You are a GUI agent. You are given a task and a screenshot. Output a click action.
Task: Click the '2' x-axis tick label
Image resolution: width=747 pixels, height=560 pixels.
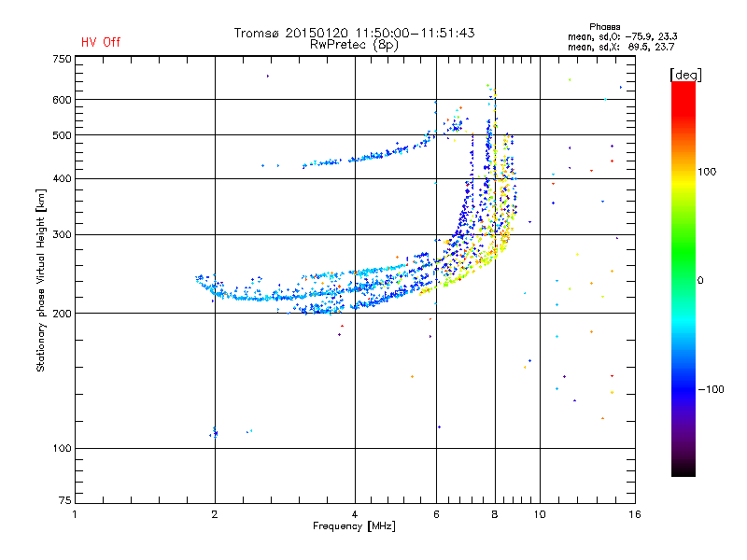tap(215, 514)
